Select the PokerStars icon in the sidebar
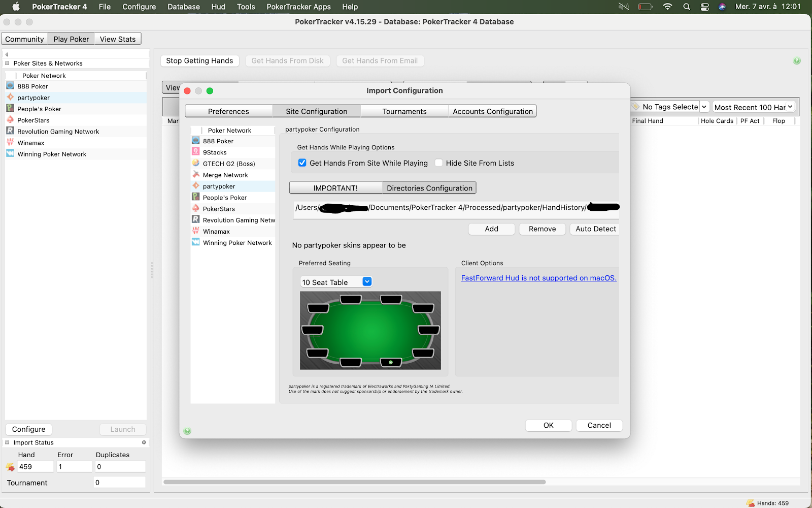 coord(196,208)
